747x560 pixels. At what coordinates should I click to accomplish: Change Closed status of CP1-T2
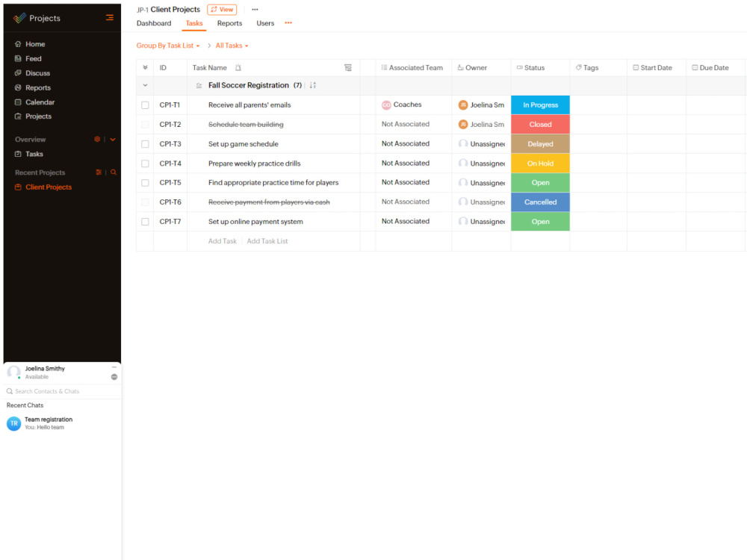click(x=540, y=124)
